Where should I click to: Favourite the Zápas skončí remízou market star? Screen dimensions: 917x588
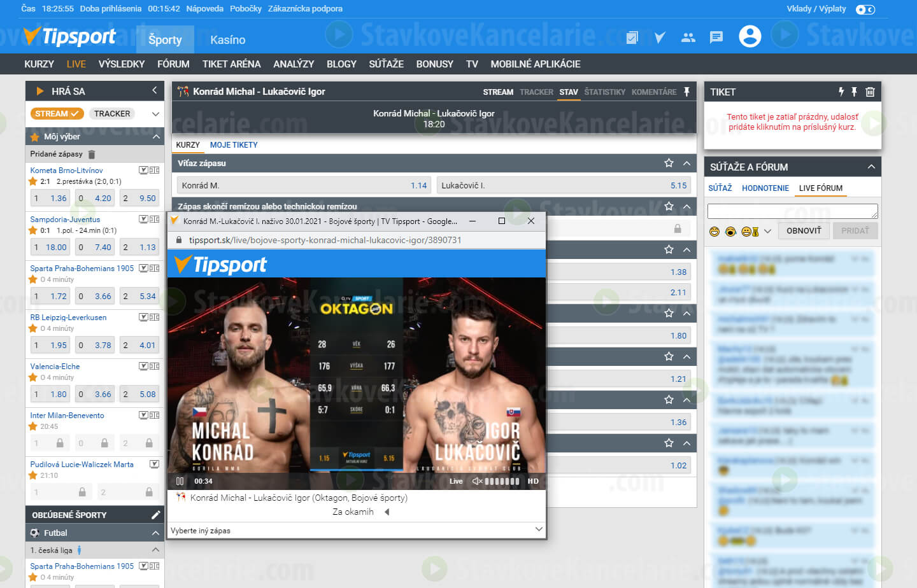[669, 206]
